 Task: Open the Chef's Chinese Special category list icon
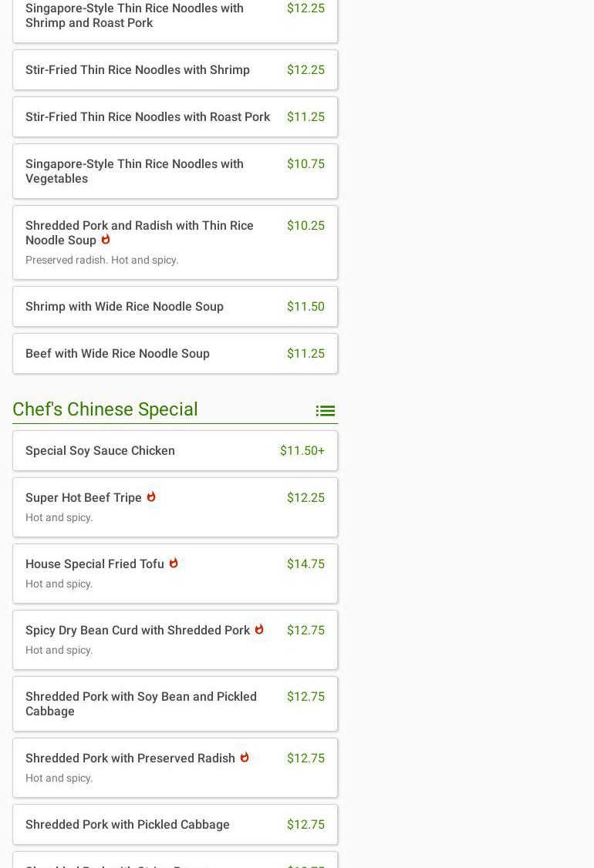coord(325,411)
